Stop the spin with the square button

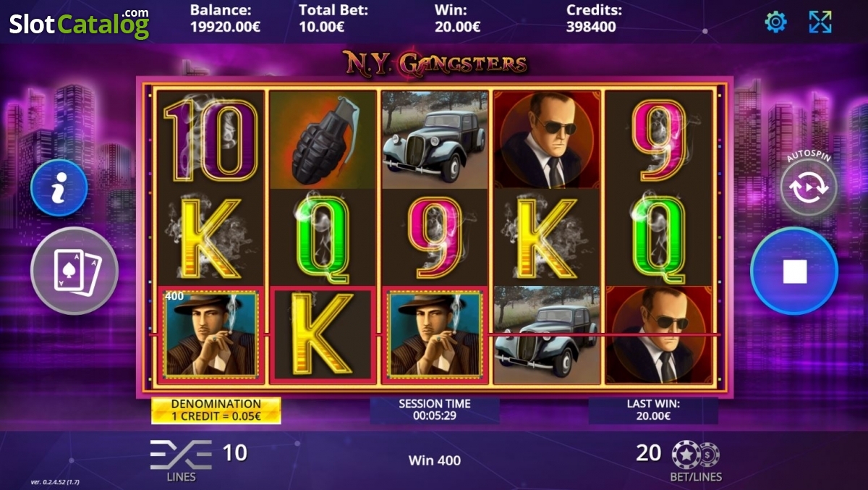point(794,271)
